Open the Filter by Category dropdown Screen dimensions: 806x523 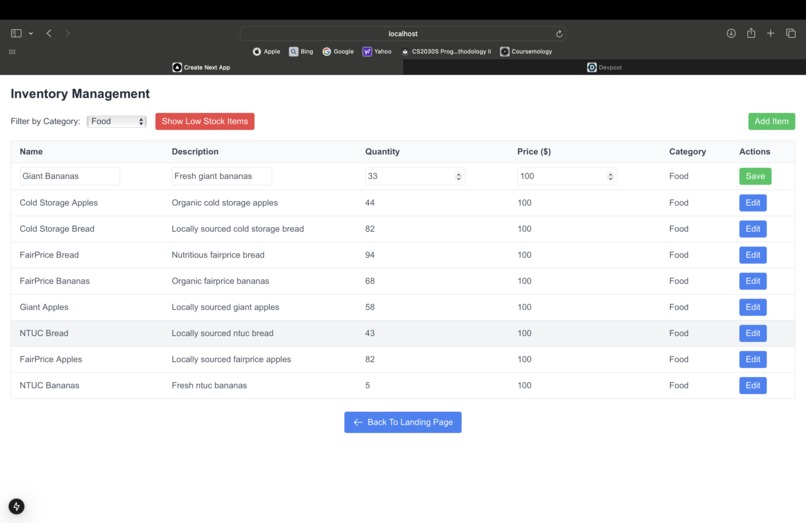[117, 121]
